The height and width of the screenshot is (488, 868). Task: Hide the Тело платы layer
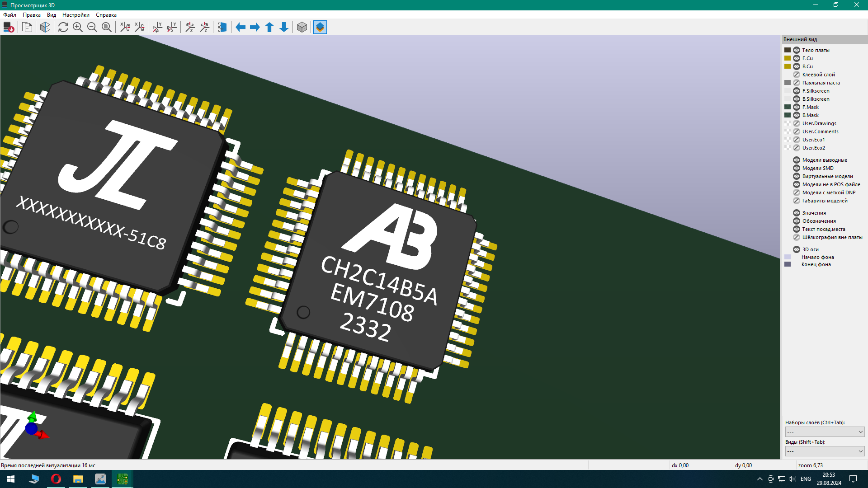tap(797, 50)
